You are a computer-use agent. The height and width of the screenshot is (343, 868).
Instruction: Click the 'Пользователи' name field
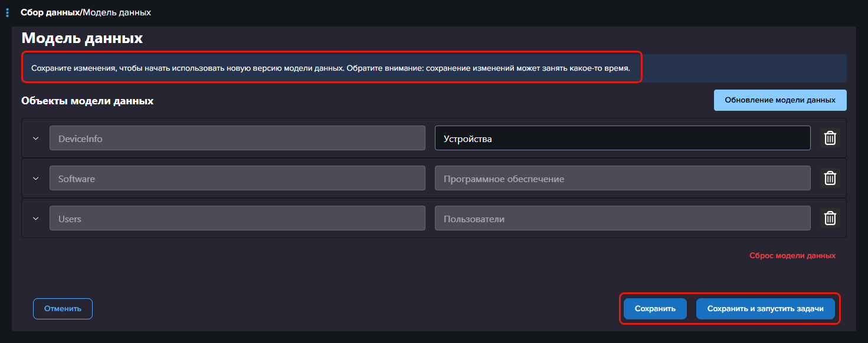click(x=622, y=219)
